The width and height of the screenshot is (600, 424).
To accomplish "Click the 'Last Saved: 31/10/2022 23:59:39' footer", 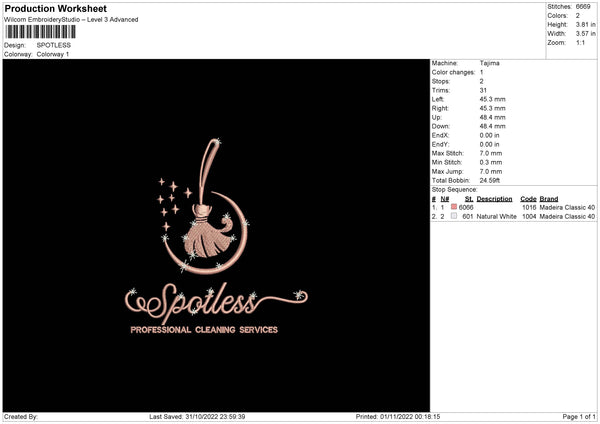I will (197, 417).
